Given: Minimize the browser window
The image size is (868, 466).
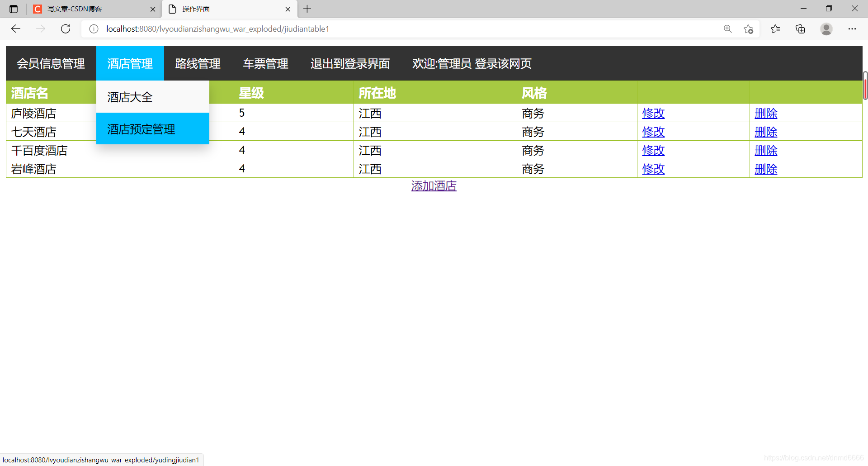Looking at the screenshot, I should click(803, 9).
